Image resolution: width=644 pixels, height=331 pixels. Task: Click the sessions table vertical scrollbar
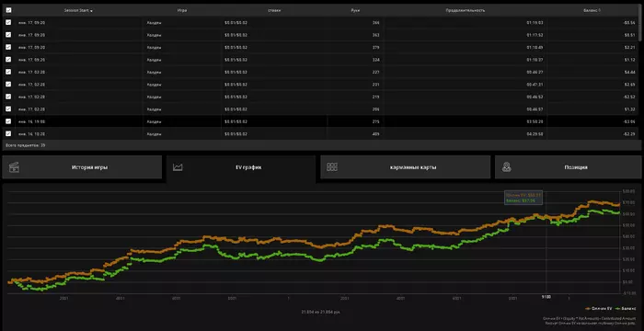pyautogui.click(x=641, y=23)
